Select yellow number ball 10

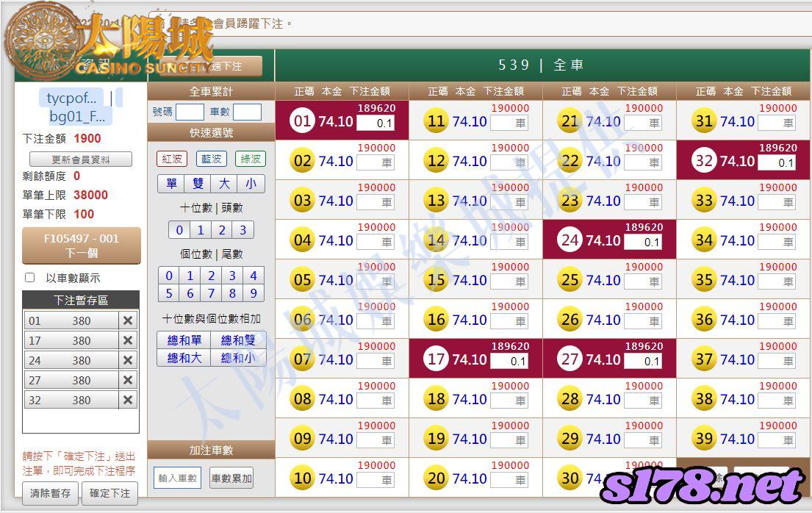click(302, 478)
